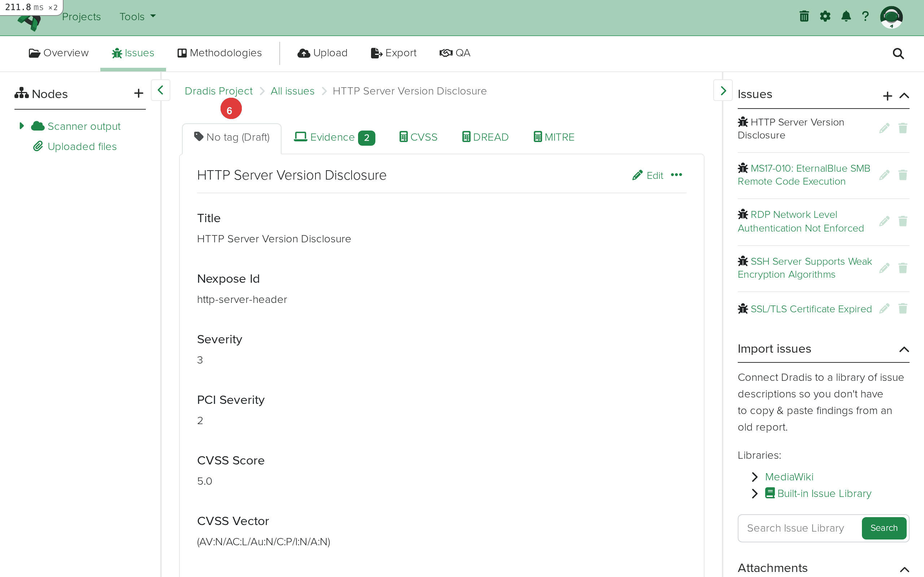The width and height of the screenshot is (924, 577).
Task: Add a new issue via the plus icon
Action: click(887, 96)
